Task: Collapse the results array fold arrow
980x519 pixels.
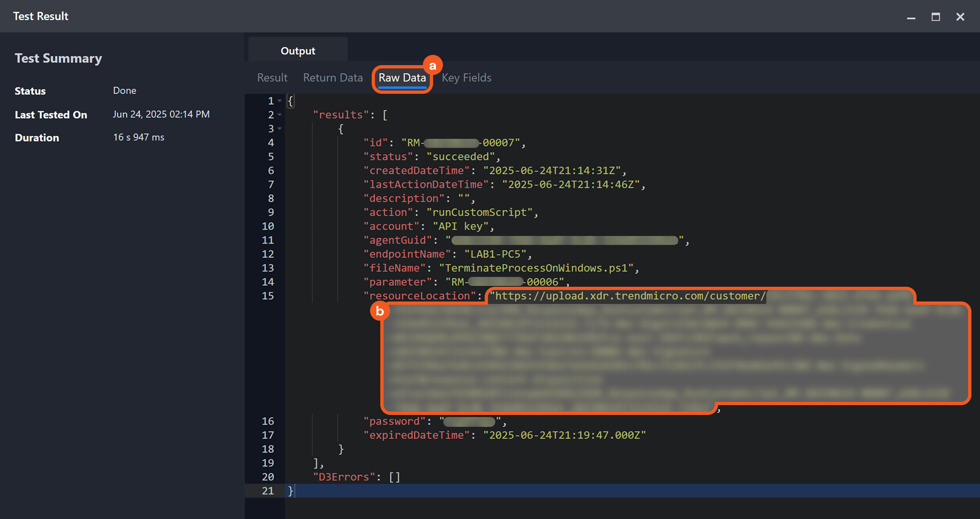Action: click(x=280, y=115)
